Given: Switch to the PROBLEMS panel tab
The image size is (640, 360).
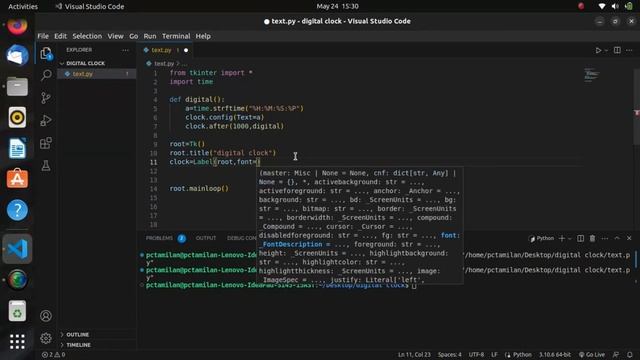Looking at the screenshot, I should [159, 238].
